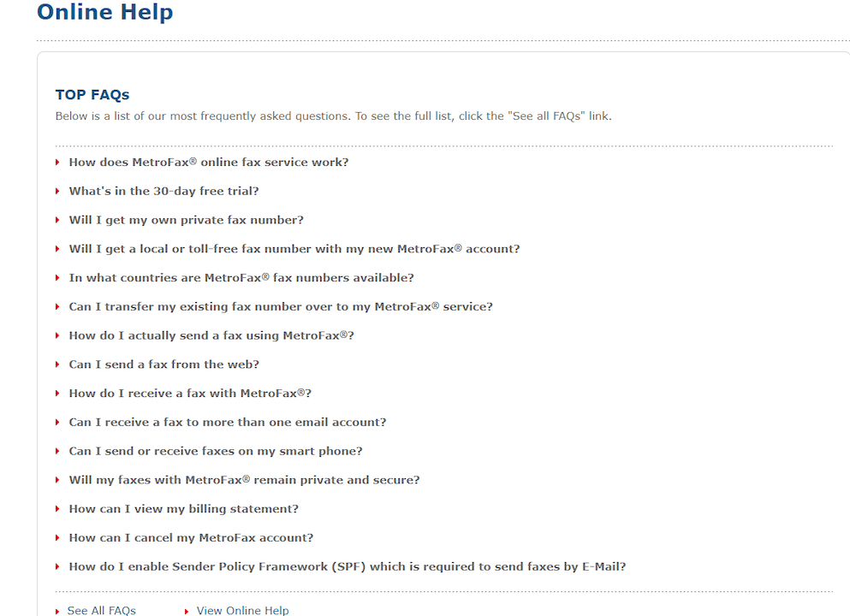This screenshot has width=850, height=616.
Task: Click red arrow beside cancel MetroFax account question
Action: click(58, 538)
